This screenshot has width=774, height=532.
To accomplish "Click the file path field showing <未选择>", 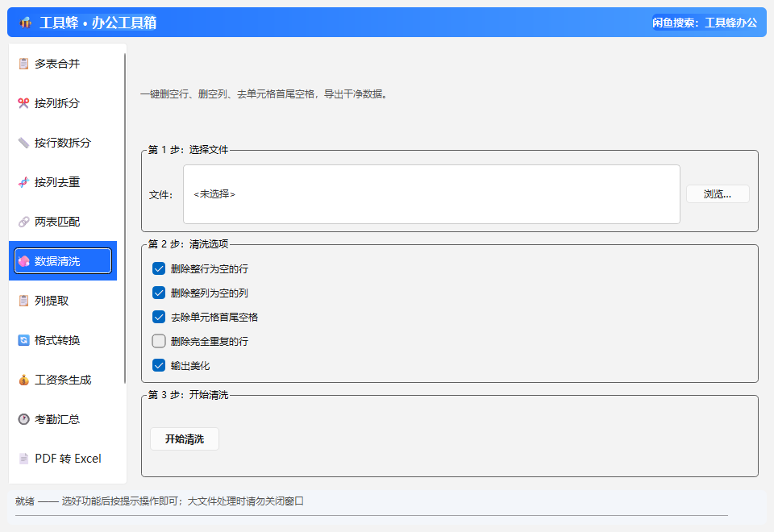I will [431, 194].
